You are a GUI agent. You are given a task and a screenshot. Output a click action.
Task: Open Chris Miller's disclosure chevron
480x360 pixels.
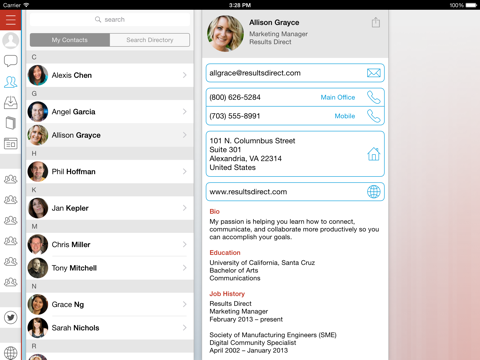184,244
